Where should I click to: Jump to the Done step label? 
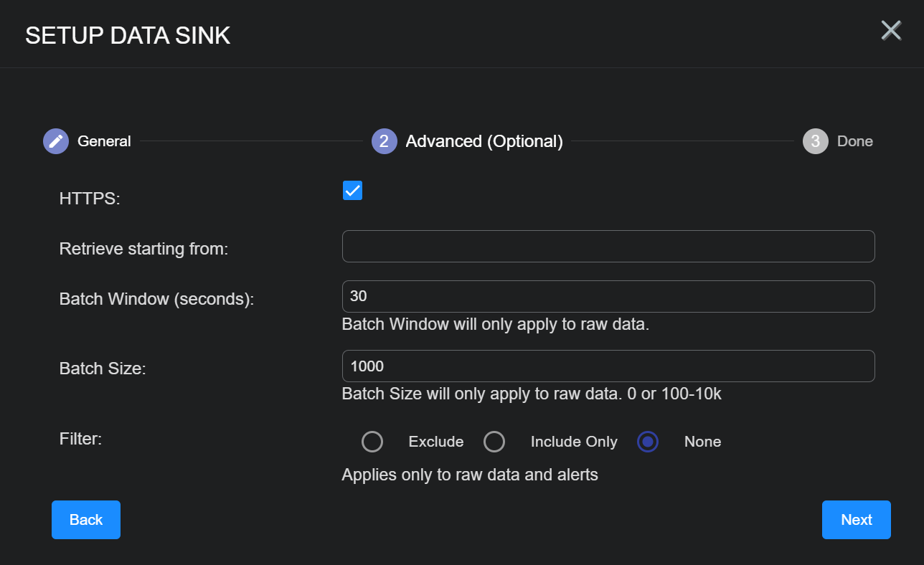pyautogui.click(x=854, y=141)
